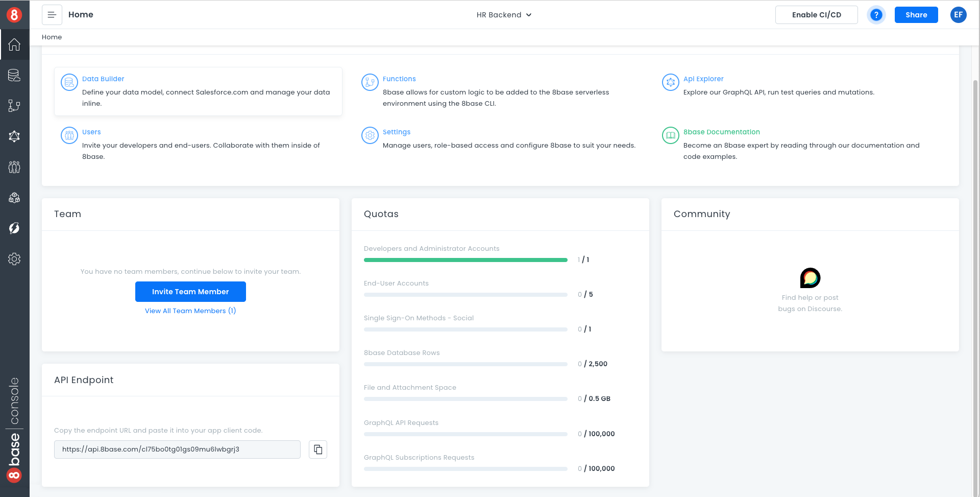Click the Enable CI/CD button
This screenshot has height=497, width=980.
coord(816,15)
